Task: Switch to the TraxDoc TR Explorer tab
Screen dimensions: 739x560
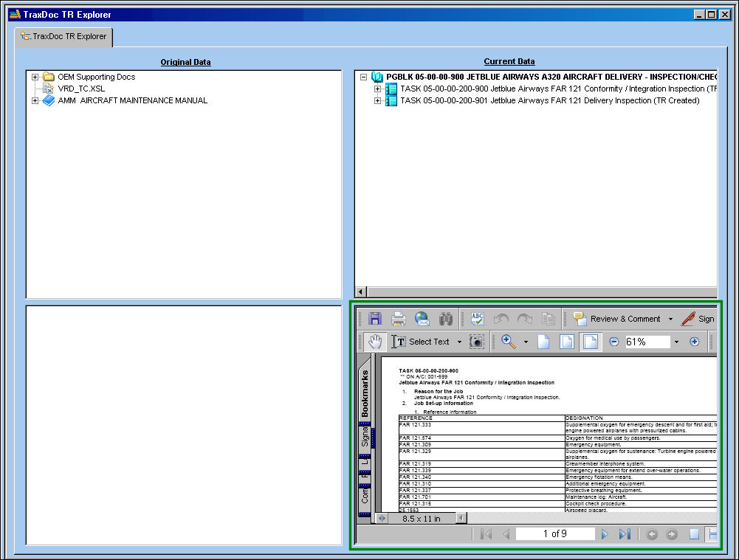Action: [x=63, y=37]
